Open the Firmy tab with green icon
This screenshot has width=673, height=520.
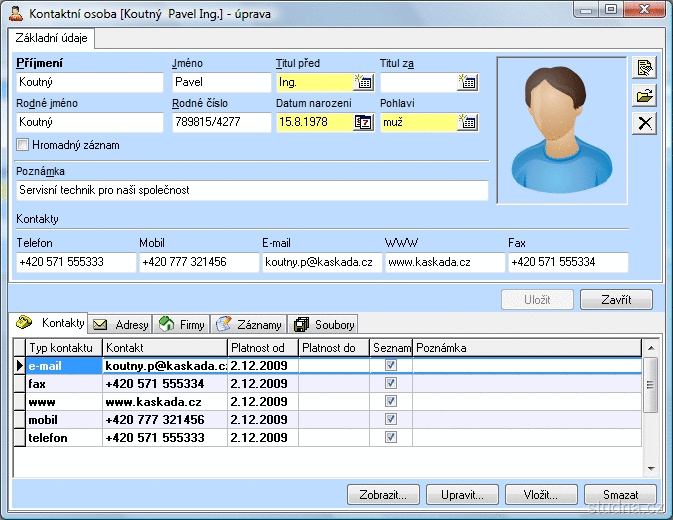click(181, 325)
